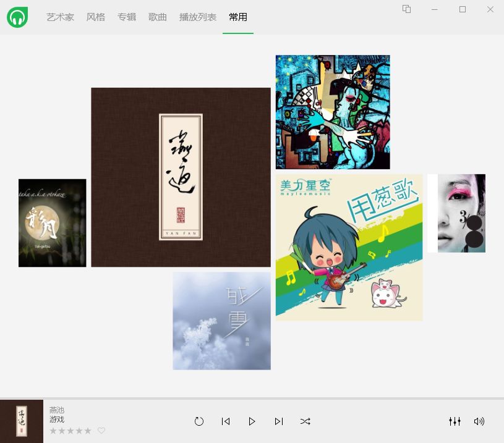This screenshot has height=443, width=504.
Task: Play the current song
Action: tap(252, 421)
